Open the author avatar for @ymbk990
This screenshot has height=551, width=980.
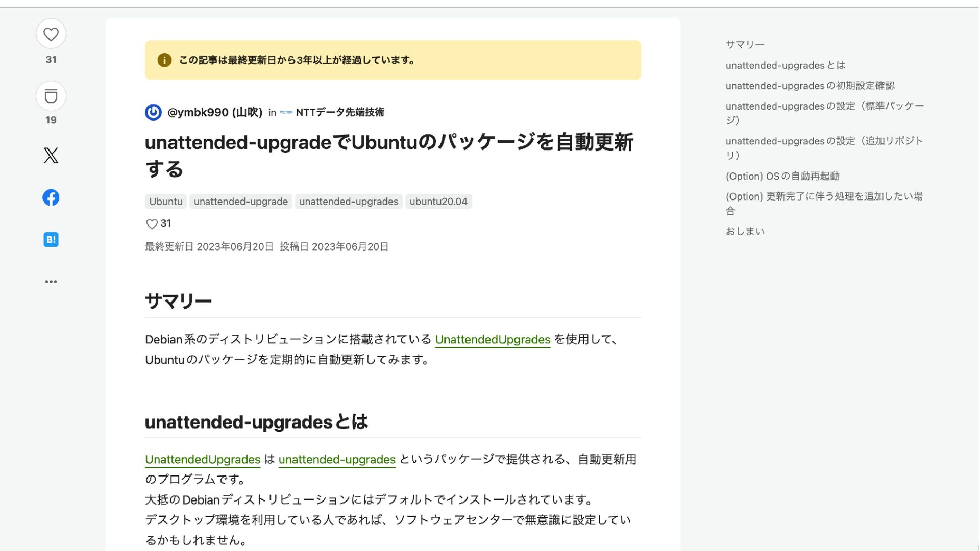(x=153, y=112)
